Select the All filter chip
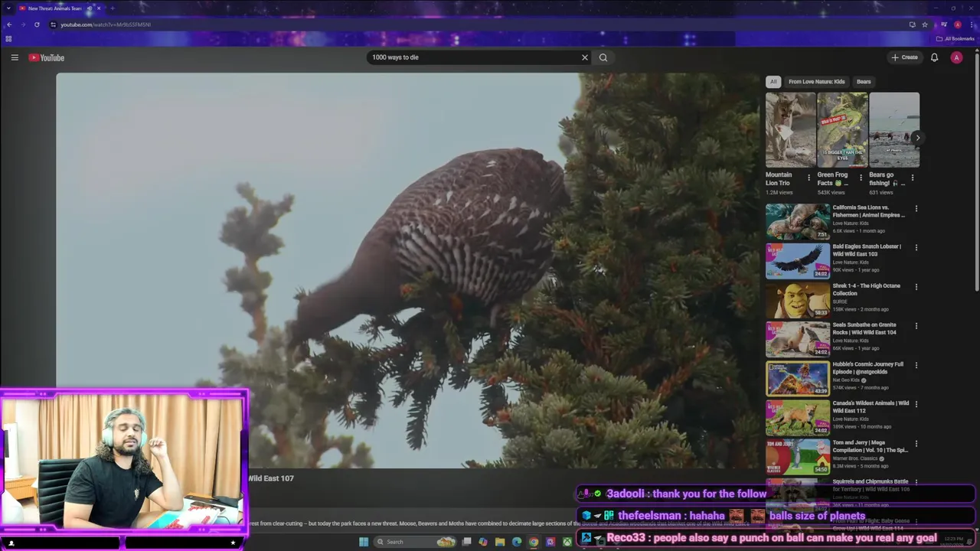The image size is (980, 551). [x=773, y=81]
